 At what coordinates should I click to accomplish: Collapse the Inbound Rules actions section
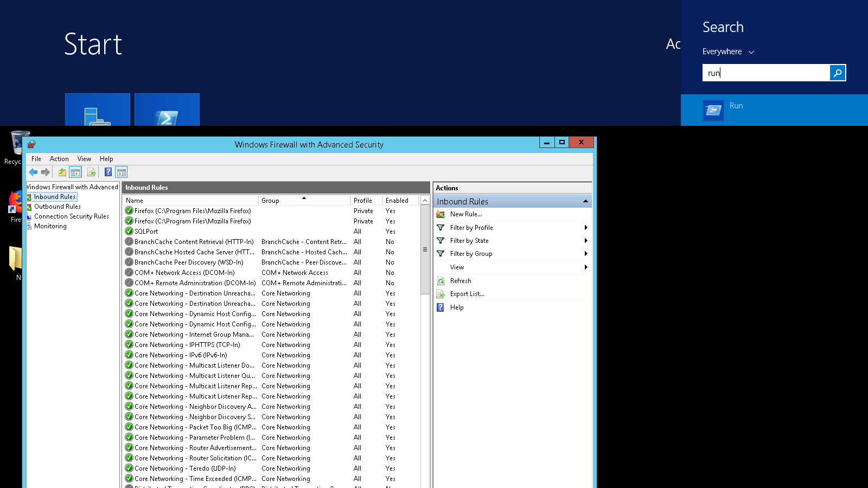point(585,201)
